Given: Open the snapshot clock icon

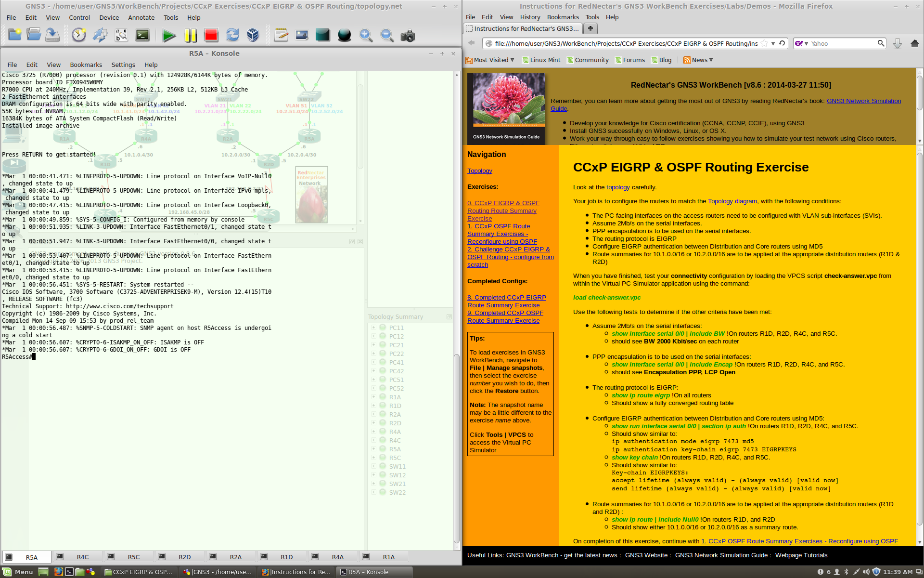Looking at the screenshot, I should coord(79,35).
